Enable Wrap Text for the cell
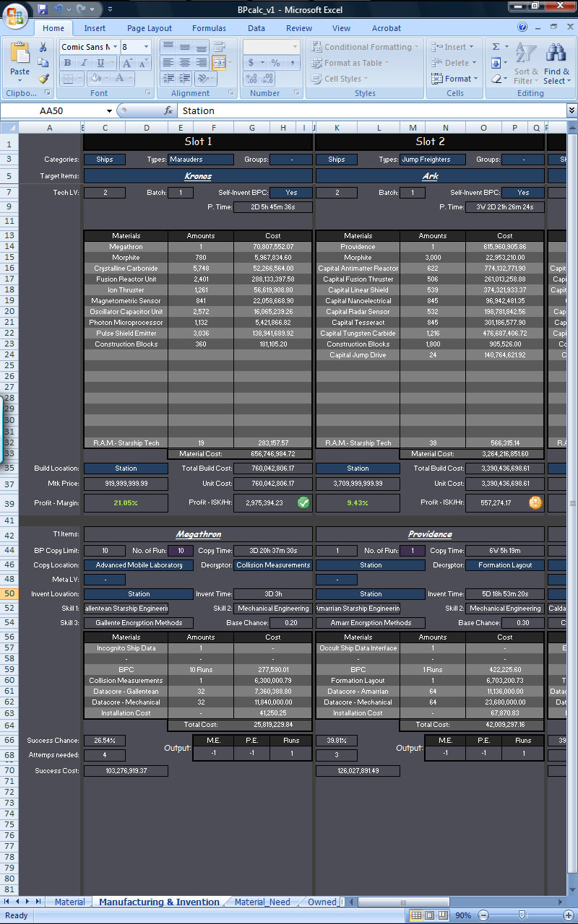The width and height of the screenshot is (578, 924). 219,47
